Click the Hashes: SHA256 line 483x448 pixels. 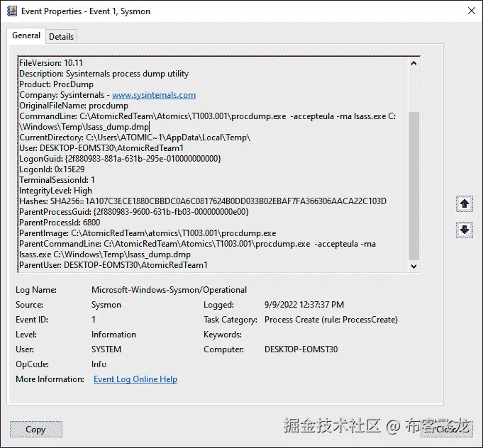(x=203, y=201)
